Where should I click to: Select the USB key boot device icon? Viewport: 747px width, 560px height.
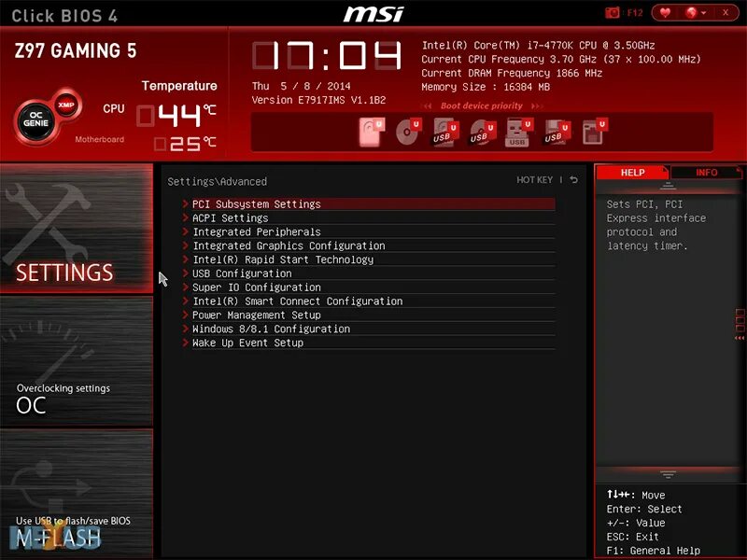pos(519,133)
